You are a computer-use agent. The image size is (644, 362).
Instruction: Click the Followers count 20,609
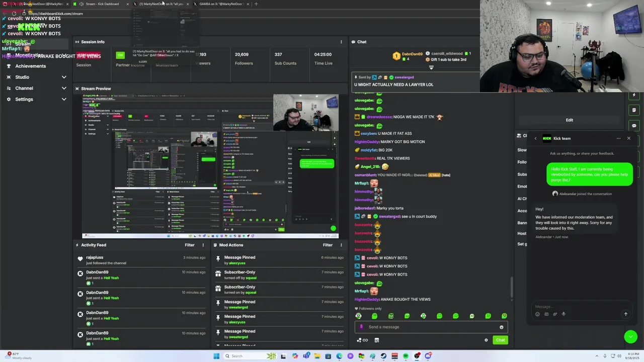[x=242, y=54]
